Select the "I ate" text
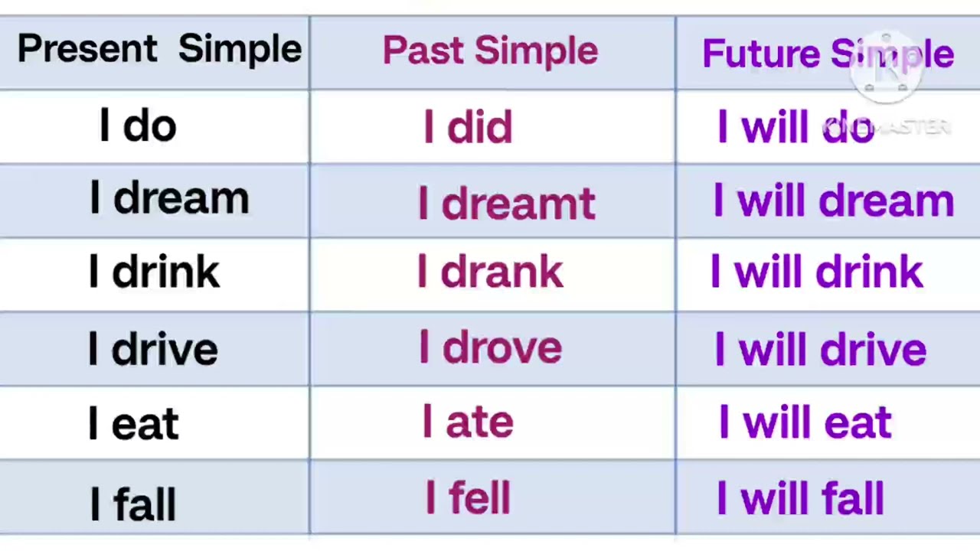The width and height of the screenshot is (980, 551). (468, 422)
